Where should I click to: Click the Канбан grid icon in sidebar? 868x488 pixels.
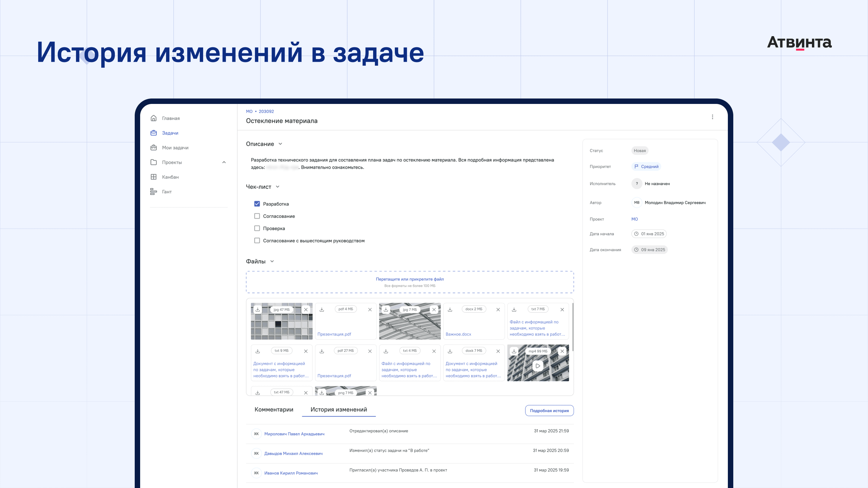pyautogui.click(x=154, y=177)
